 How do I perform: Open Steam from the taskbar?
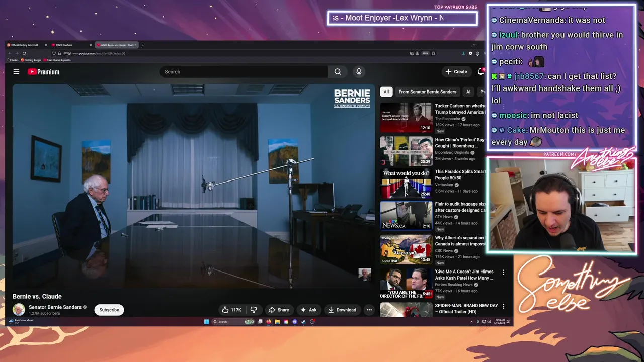click(x=303, y=322)
